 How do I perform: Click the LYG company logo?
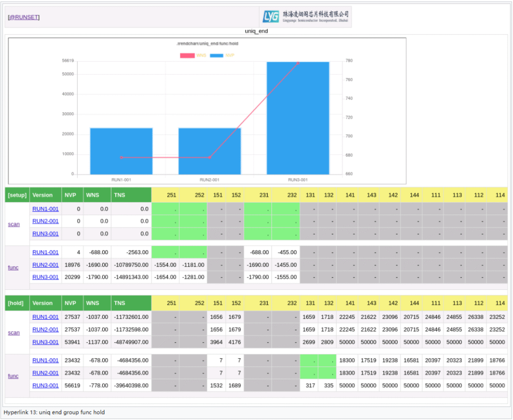point(306,17)
